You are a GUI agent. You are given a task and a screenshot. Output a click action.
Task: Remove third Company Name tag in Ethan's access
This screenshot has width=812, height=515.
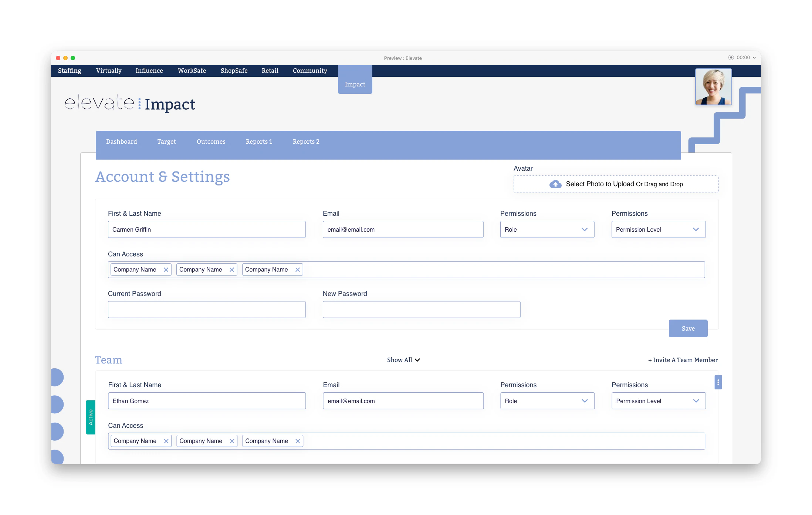[x=298, y=441]
